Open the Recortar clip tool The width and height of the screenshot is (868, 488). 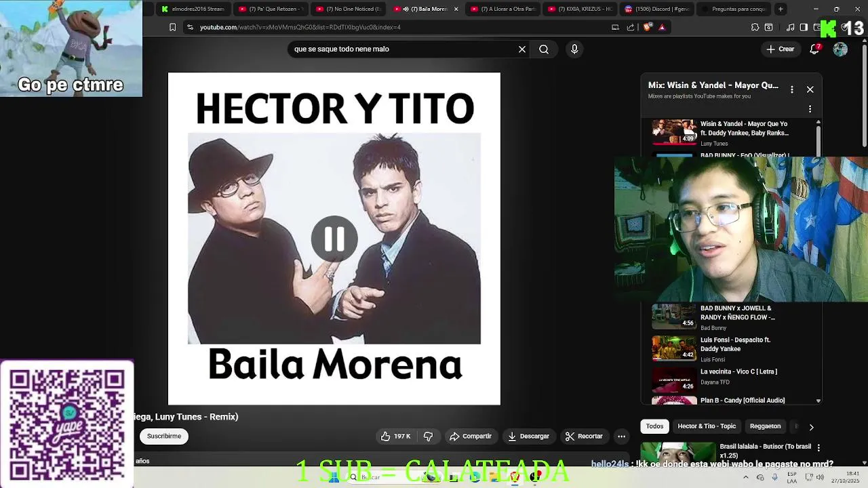[585, 436]
